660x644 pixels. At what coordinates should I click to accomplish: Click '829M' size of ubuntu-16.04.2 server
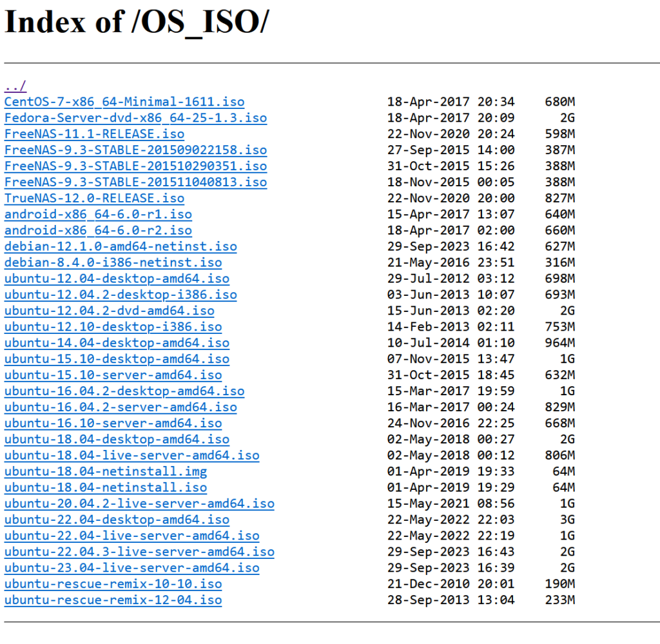(560, 407)
